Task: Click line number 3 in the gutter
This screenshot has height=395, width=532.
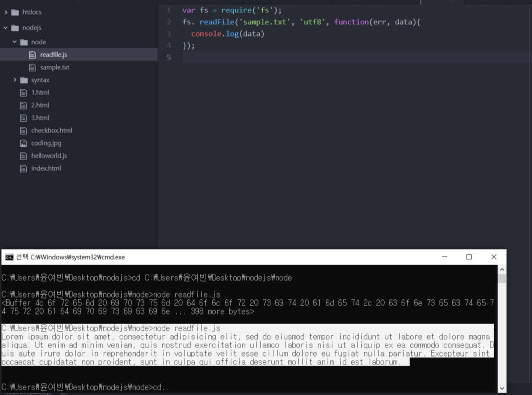Action: click(169, 34)
